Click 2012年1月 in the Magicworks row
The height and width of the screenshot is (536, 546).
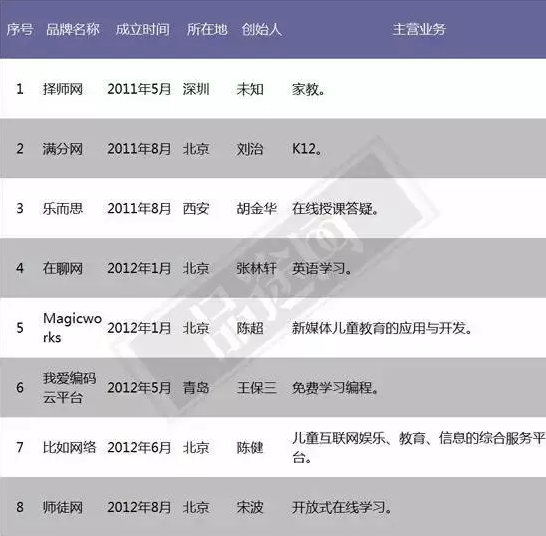pos(139,328)
